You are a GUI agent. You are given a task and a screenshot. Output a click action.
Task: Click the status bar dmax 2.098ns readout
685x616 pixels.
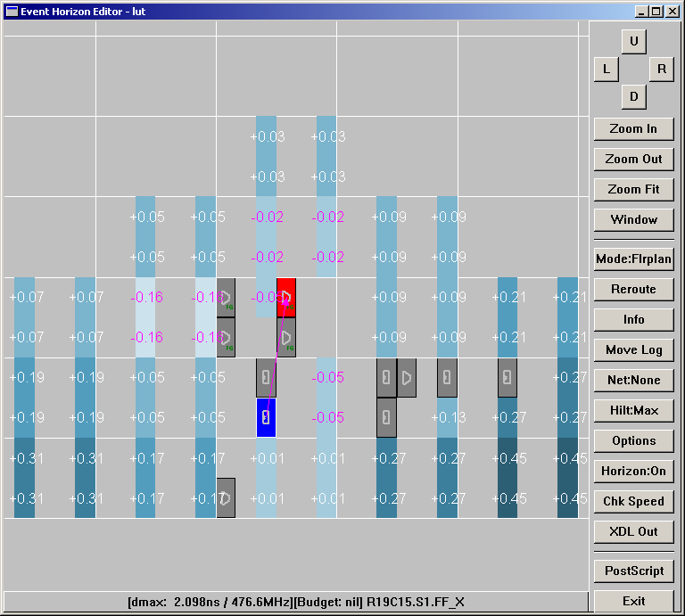(x=210, y=603)
